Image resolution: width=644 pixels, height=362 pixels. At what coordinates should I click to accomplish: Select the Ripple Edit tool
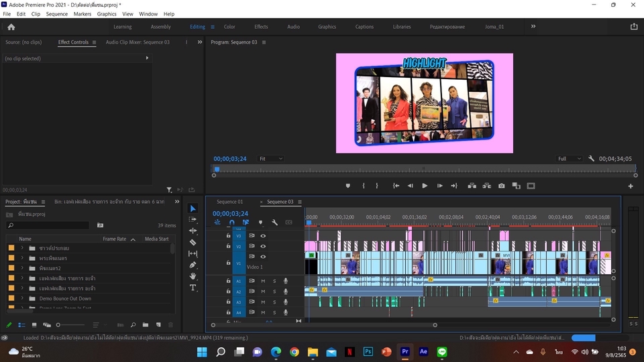click(193, 231)
